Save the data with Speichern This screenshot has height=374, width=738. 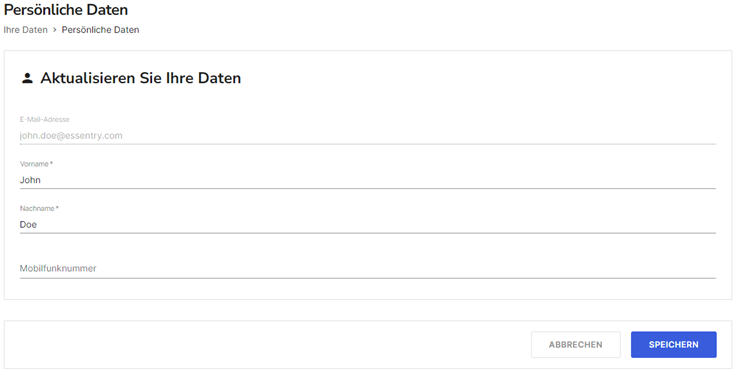[674, 345]
